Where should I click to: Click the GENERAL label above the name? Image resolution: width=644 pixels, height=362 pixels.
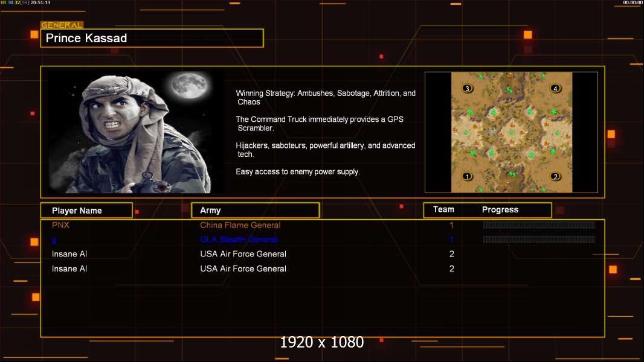point(62,25)
